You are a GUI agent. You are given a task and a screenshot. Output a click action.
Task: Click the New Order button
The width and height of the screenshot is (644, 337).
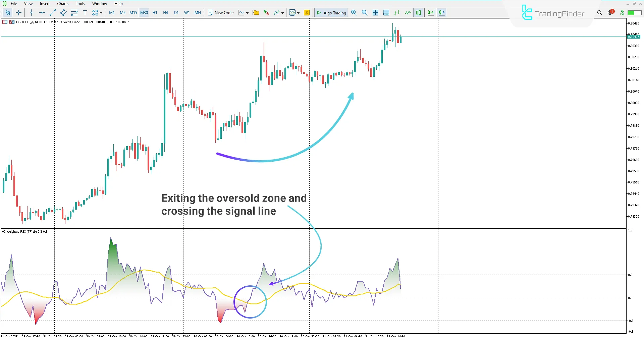coord(221,12)
